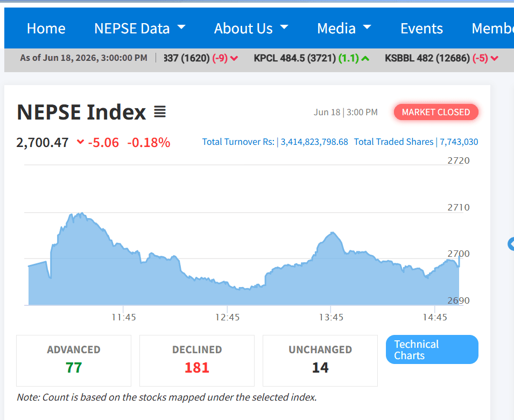This screenshot has width=514, height=420.
Task: Click the index value 2,700.47
Action: pyautogui.click(x=43, y=143)
